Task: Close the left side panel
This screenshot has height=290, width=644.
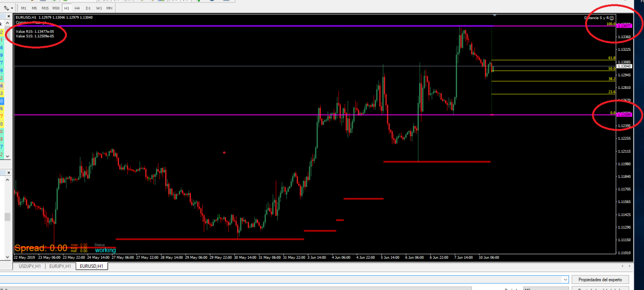Action: (x=8, y=17)
